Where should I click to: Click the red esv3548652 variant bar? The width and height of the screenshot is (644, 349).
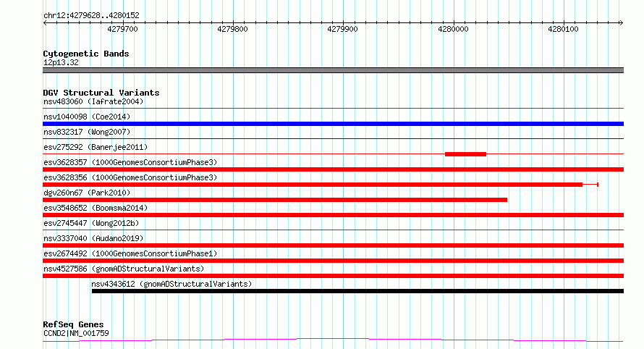[333, 215]
